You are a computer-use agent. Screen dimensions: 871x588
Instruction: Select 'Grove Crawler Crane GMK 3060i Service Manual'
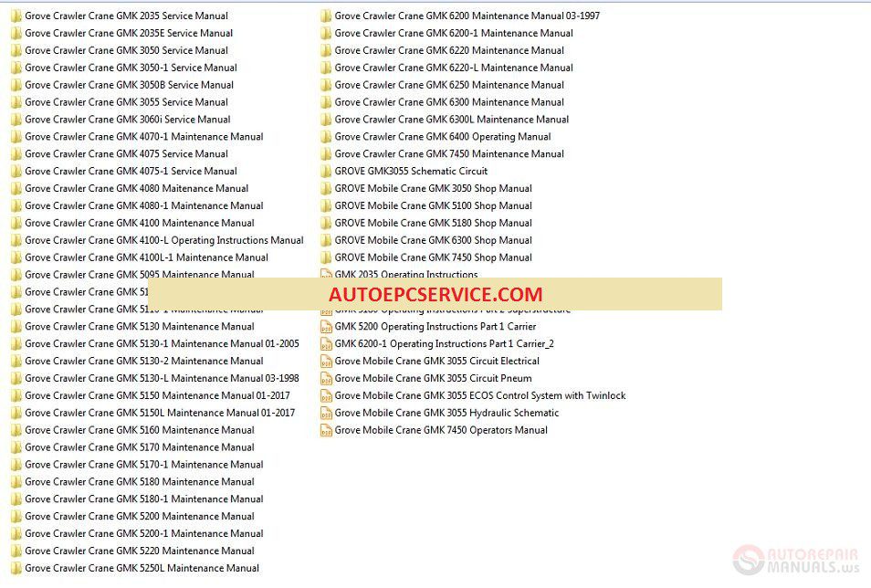[127, 120]
